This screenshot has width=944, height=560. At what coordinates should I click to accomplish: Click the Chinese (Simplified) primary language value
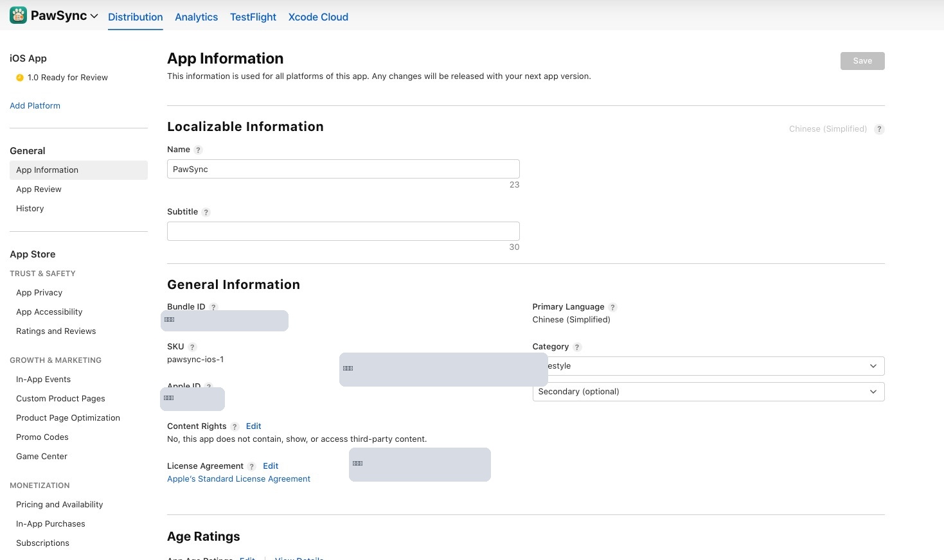point(571,320)
